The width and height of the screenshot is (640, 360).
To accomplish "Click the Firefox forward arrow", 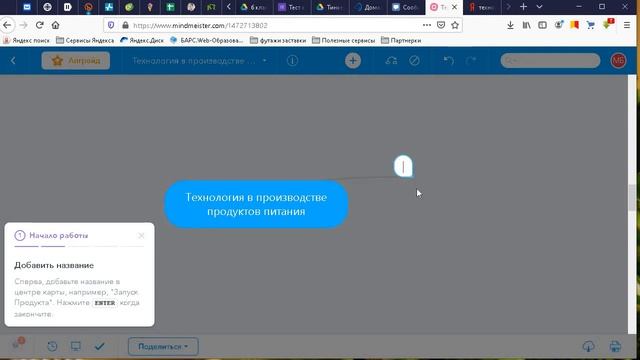I will point(23,25).
